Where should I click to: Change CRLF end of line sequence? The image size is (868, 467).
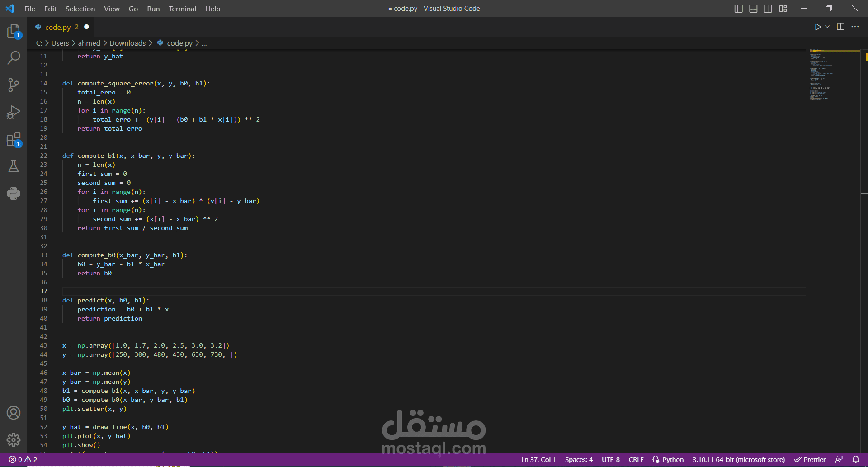636,460
